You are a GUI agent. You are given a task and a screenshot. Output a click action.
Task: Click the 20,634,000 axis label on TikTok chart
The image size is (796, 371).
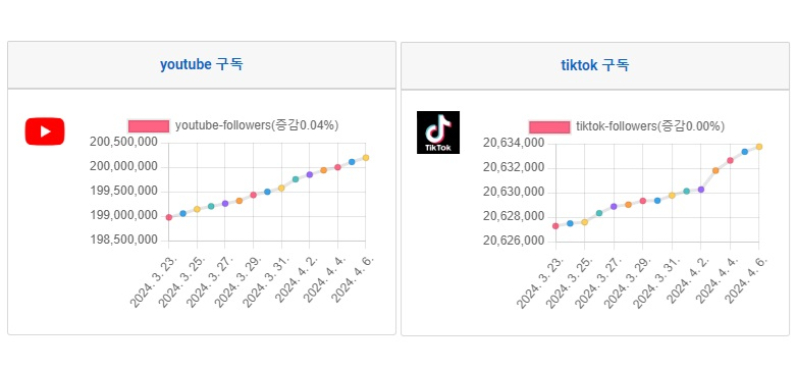(x=513, y=144)
